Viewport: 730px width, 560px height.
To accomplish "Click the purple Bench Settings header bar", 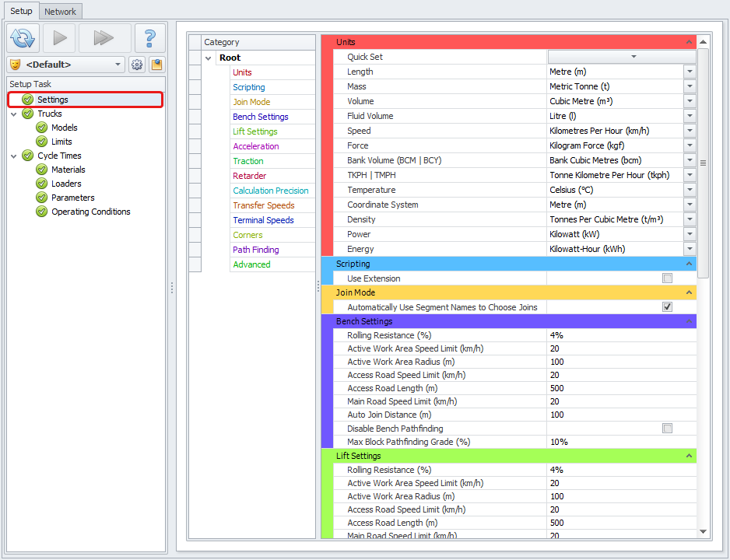I will pos(506,321).
